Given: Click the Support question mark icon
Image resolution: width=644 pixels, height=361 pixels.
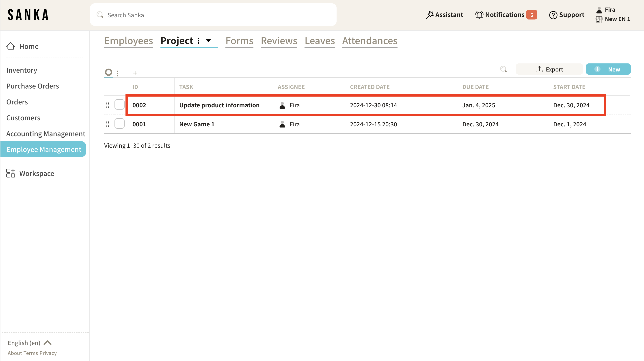Looking at the screenshot, I should pyautogui.click(x=553, y=15).
